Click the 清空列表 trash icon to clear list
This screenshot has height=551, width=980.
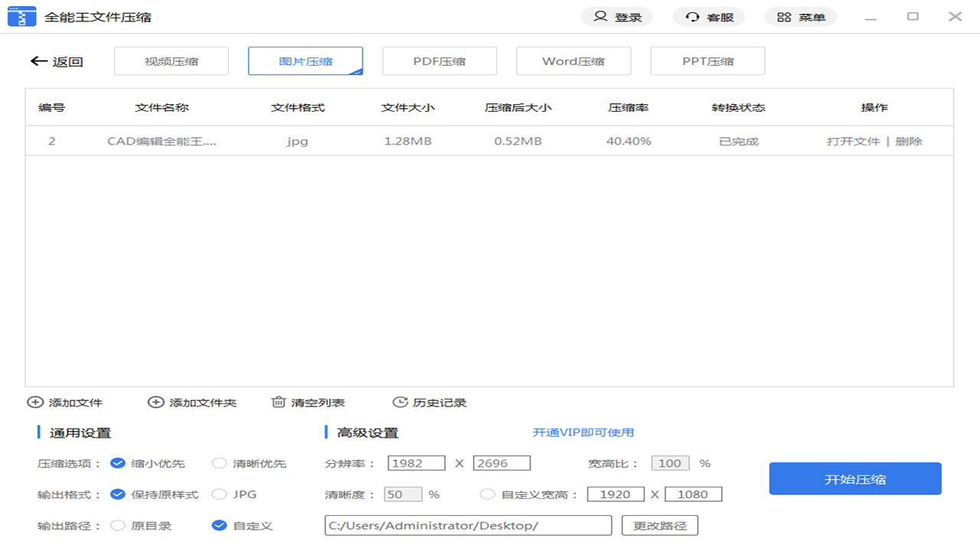pos(280,402)
